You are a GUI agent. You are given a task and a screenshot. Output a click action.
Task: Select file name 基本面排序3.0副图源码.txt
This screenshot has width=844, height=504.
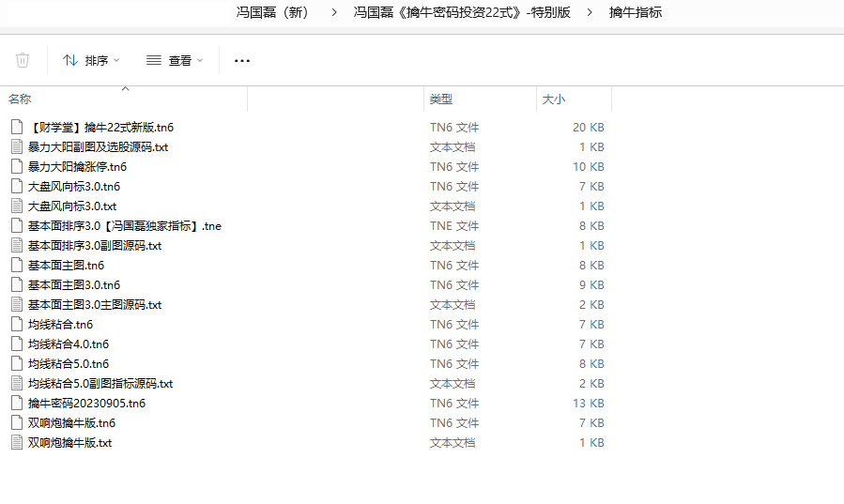(x=95, y=246)
